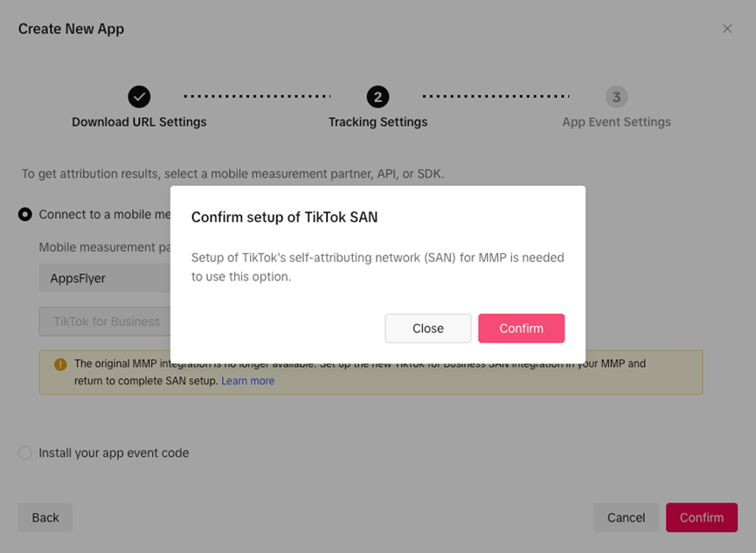Click the bottom-right Confirm button
This screenshot has height=553, width=756.
[x=702, y=517]
